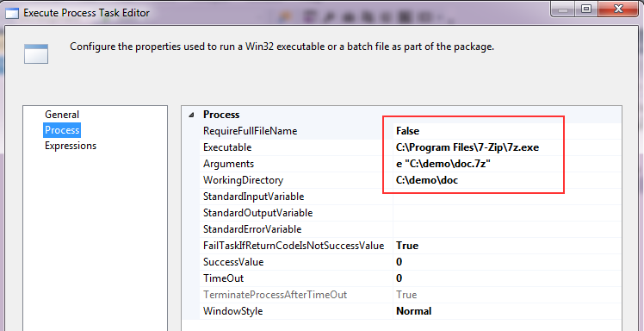
Task: Toggle the RequireFullFileName False value
Action: pos(507,131)
